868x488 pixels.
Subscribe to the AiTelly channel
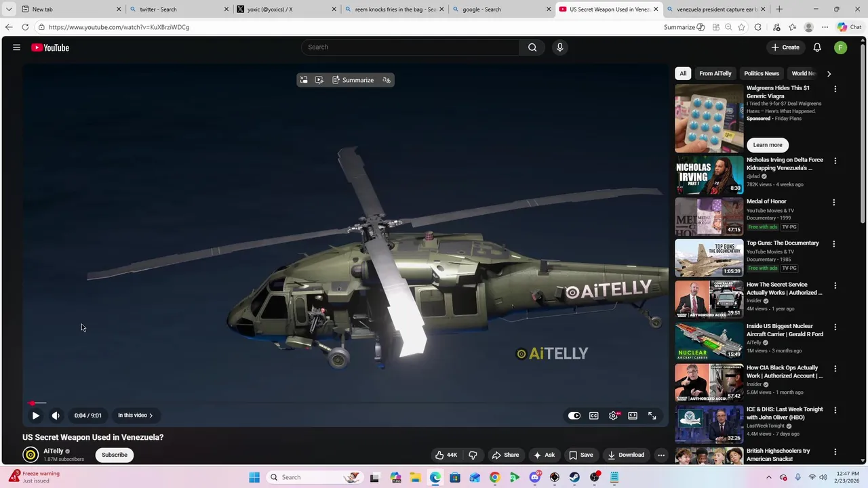coord(115,455)
